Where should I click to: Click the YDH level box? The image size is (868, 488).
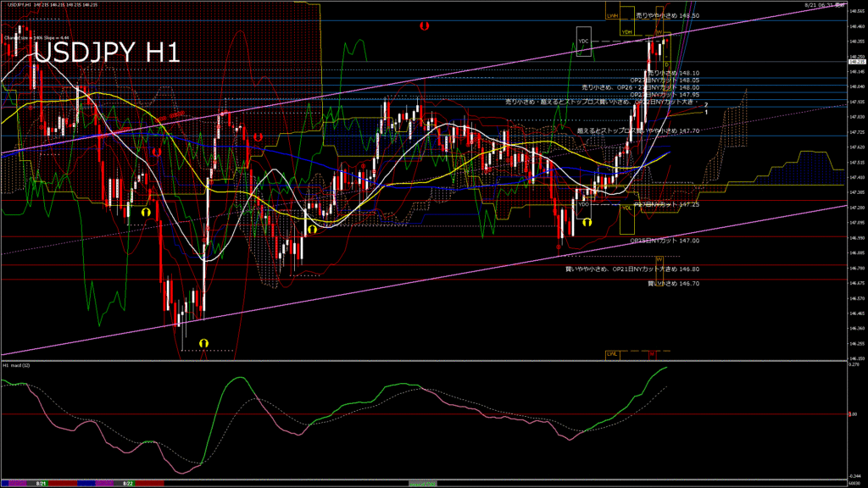(x=626, y=32)
